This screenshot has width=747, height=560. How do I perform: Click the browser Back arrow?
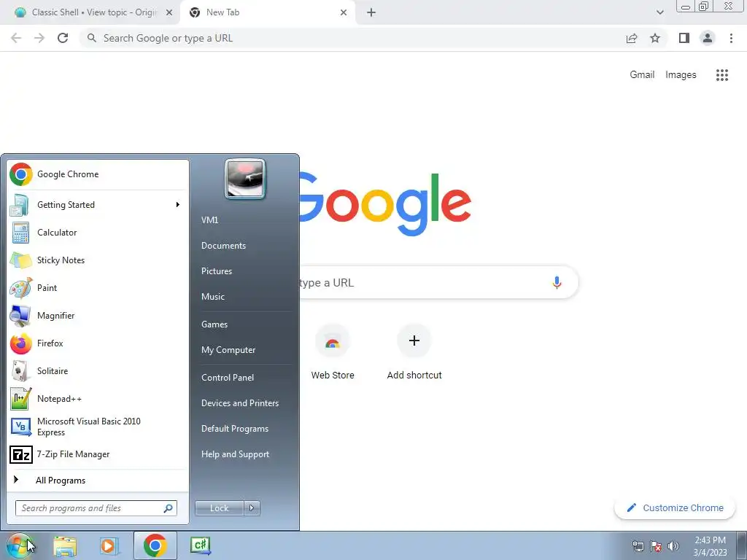point(16,38)
